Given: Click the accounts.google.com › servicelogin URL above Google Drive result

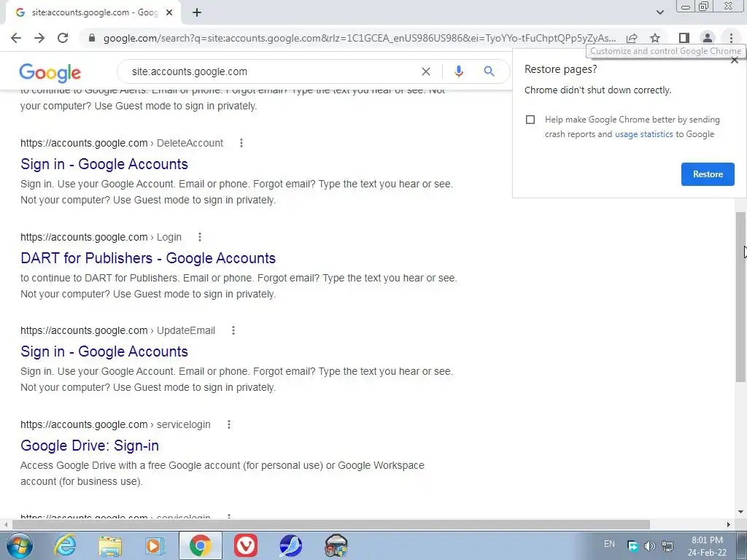Looking at the screenshot, I should (x=115, y=424).
